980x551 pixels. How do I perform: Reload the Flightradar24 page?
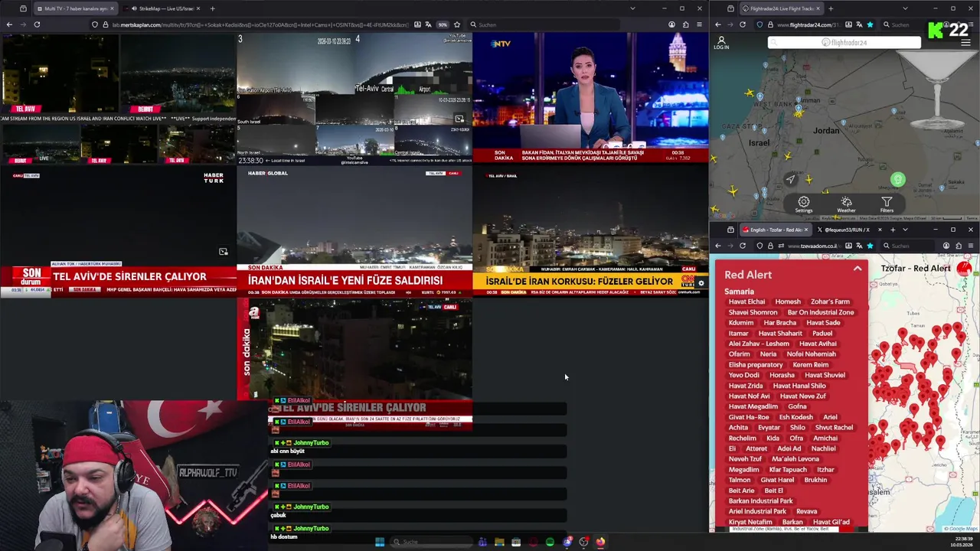point(742,24)
